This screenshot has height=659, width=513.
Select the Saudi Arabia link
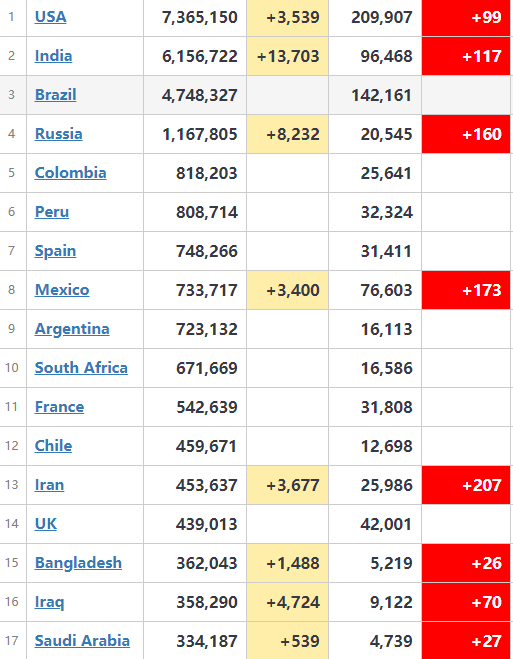[82, 641]
